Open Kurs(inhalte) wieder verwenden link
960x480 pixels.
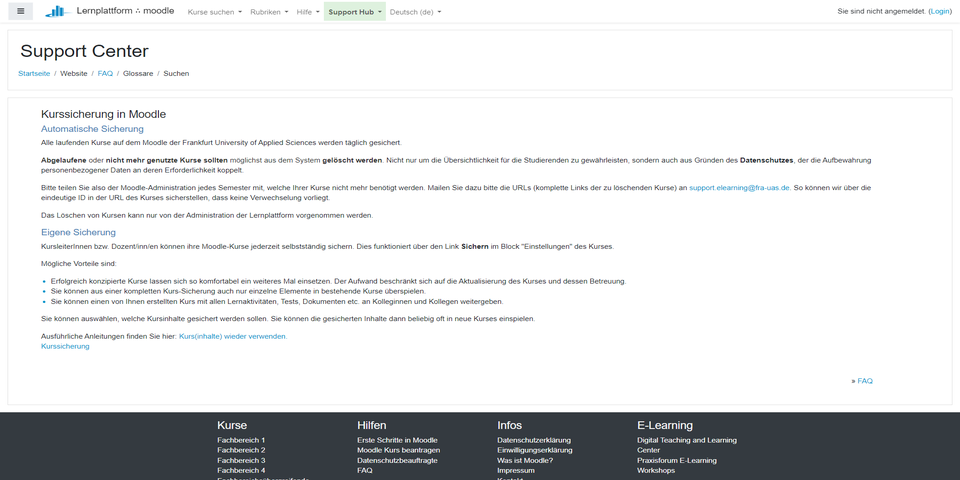tap(233, 336)
